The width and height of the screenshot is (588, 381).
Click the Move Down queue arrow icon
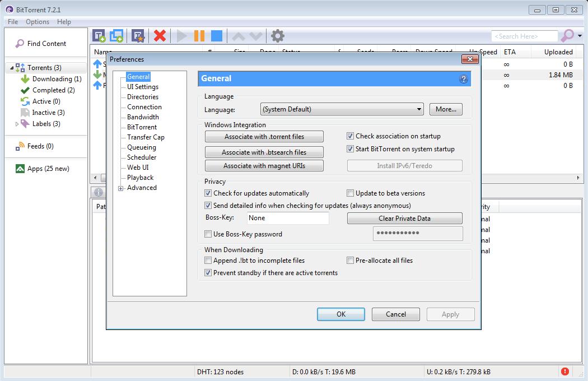click(x=256, y=36)
